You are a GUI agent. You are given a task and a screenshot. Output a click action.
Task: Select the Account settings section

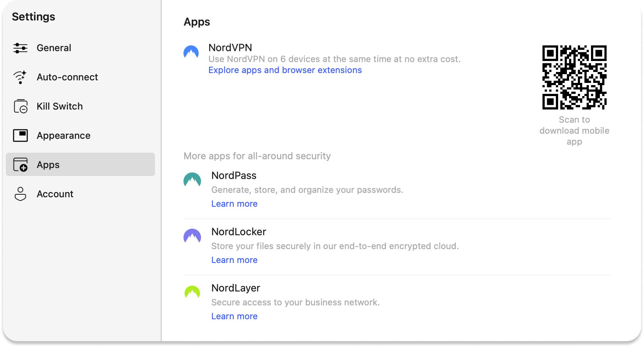[55, 194]
